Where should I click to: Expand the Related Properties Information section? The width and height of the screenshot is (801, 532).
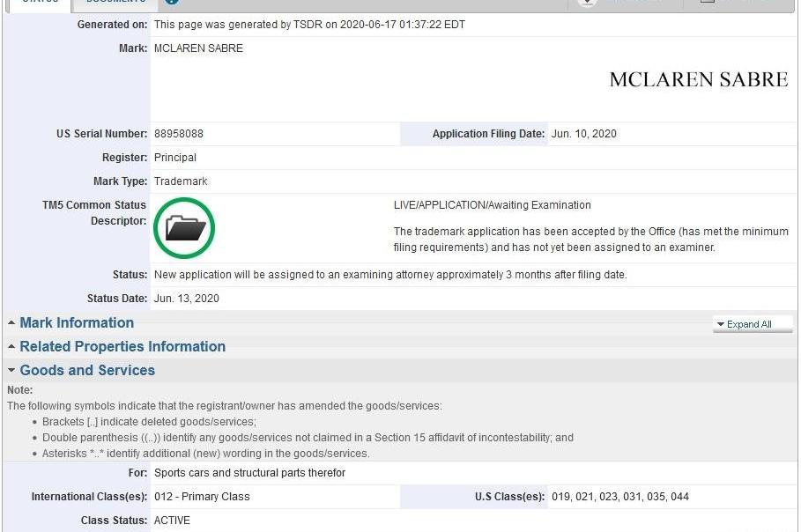(122, 346)
